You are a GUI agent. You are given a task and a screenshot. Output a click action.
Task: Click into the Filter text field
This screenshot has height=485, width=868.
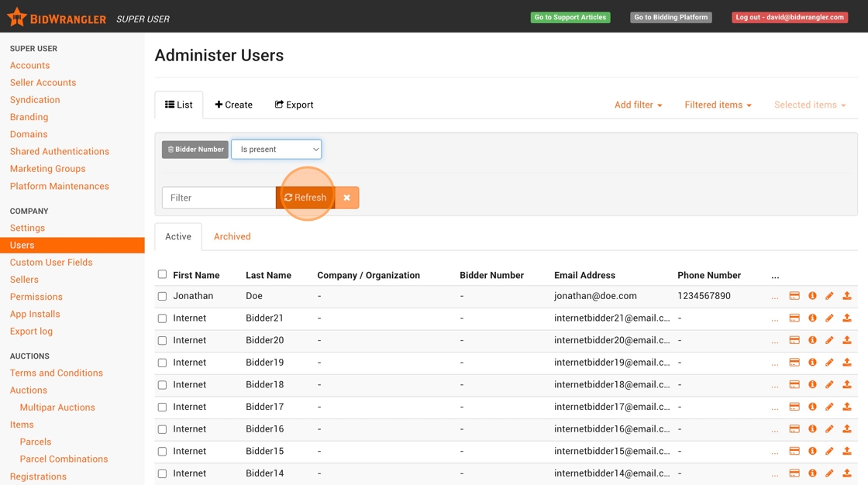click(x=219, y=198)
